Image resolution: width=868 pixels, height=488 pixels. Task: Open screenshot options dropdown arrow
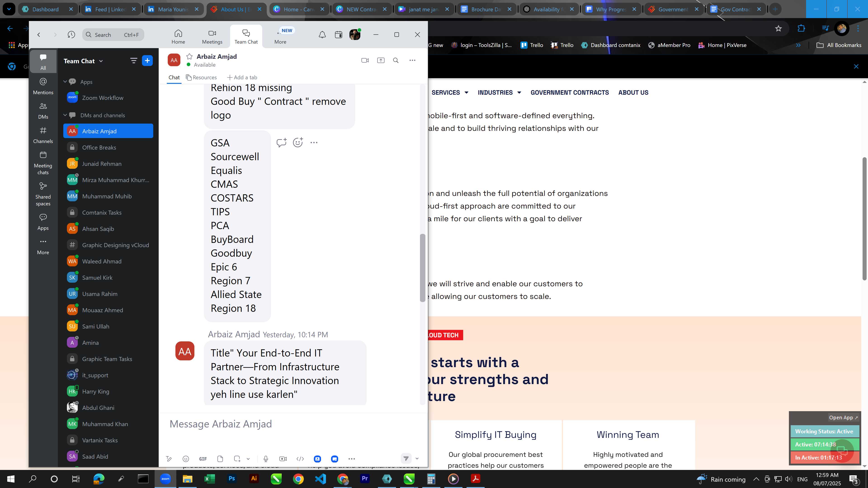point(248,459)
